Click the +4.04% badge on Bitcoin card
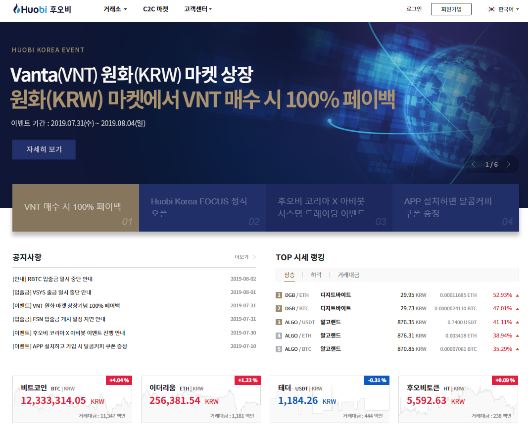528x432 pixels. pos(119,380)
